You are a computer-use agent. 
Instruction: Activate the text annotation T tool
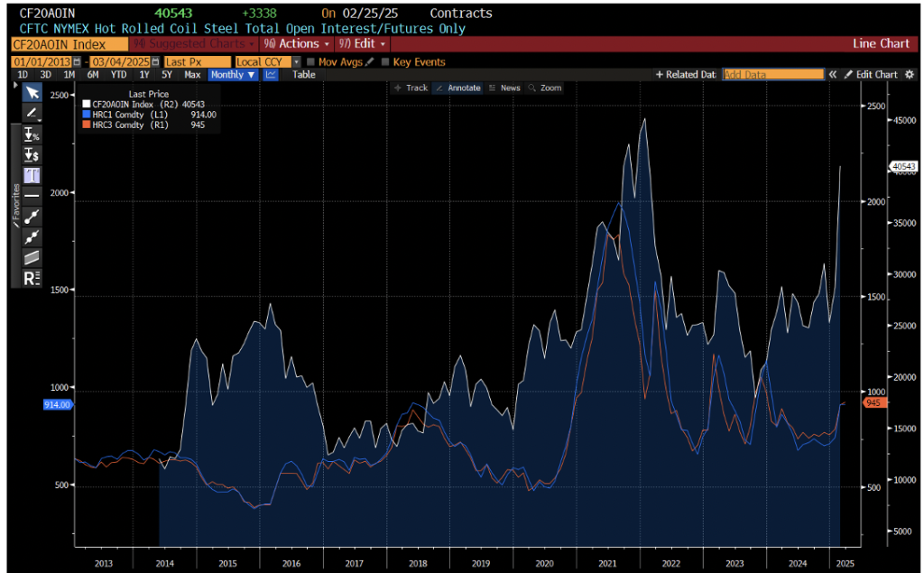(x=32, y=175)
